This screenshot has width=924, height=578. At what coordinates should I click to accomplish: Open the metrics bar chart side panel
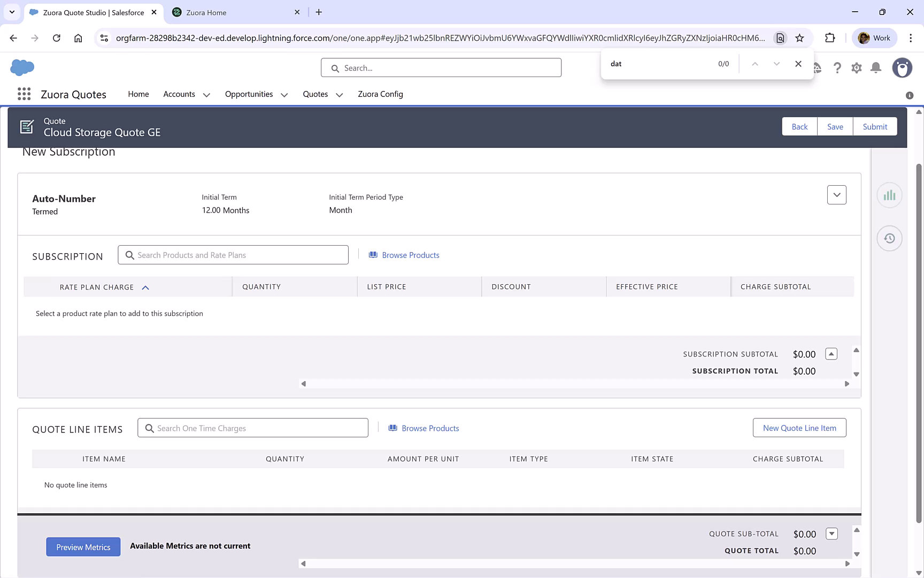(889, 195)
